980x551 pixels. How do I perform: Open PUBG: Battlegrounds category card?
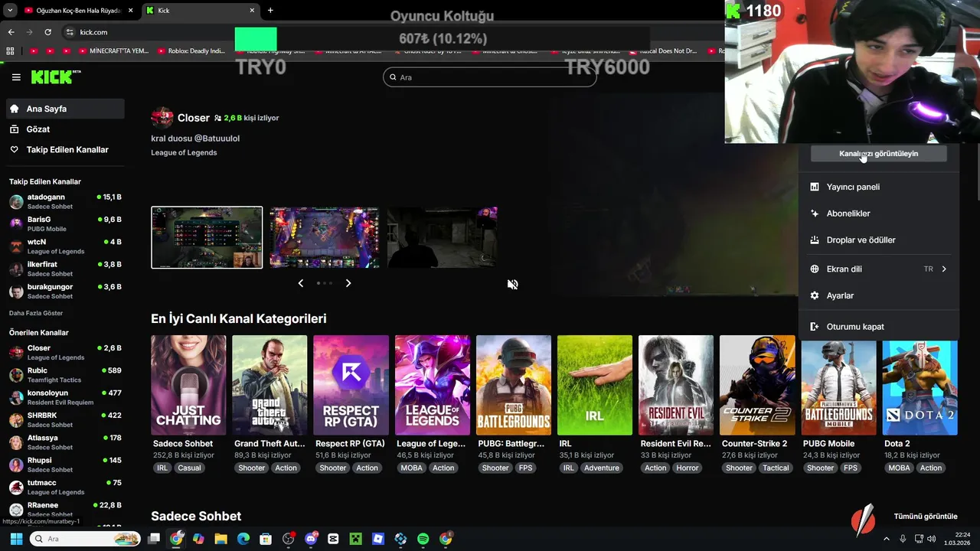514,385
